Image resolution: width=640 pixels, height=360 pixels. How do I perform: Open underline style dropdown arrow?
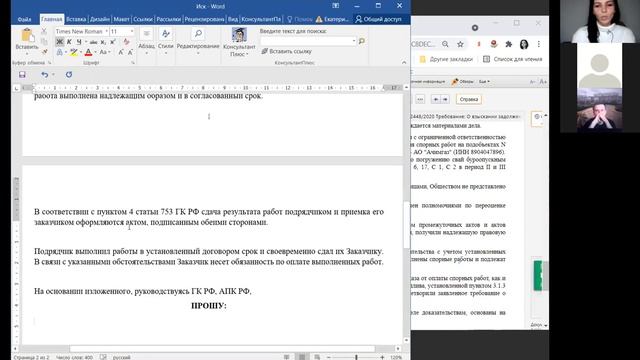[86, 42]
